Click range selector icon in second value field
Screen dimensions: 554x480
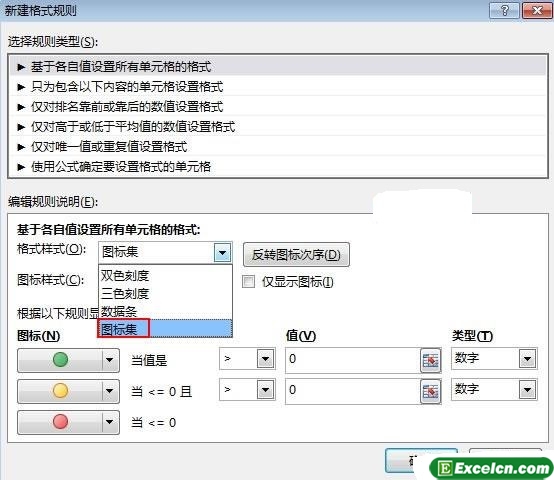coord(431,391)
